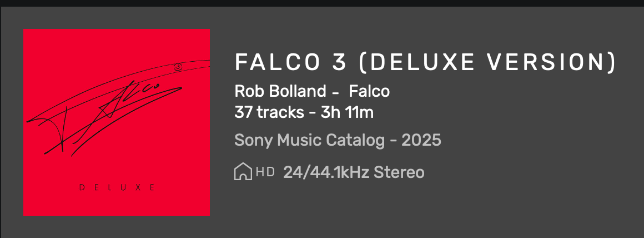
Task: Click the home icon beside HD
Action: point(242,172)
